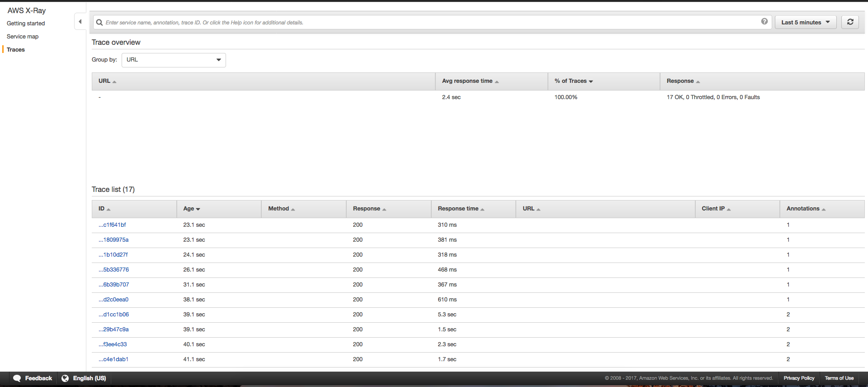
Task: Sort trace list by Age column
Action: coord(191,209)
